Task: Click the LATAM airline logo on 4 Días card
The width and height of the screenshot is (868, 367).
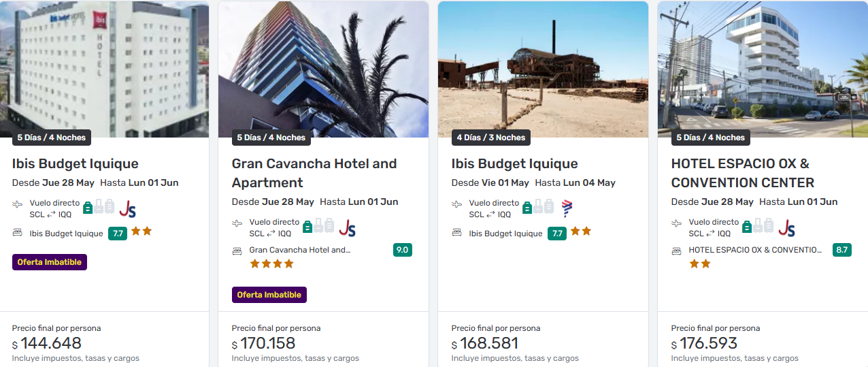Action: click(567, 208)
